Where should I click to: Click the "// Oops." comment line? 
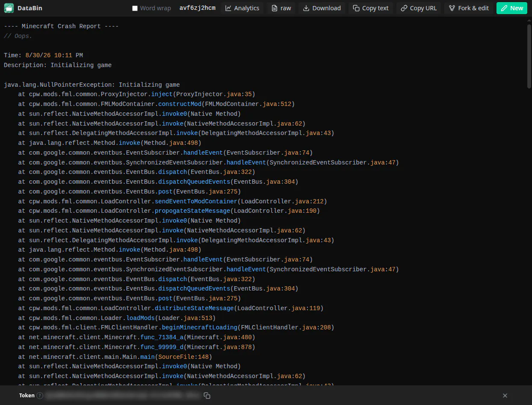tap(18, 36)
